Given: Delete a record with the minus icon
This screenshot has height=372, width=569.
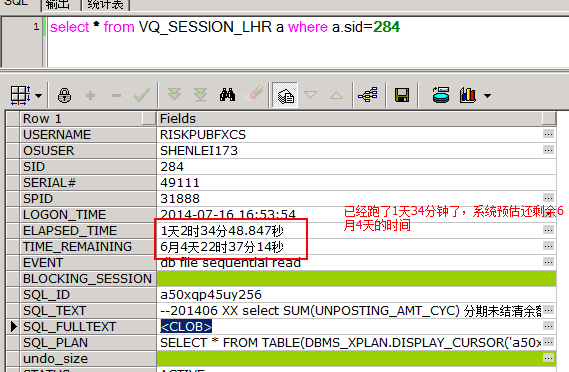Looking at the screenshot, I should 116,96.
